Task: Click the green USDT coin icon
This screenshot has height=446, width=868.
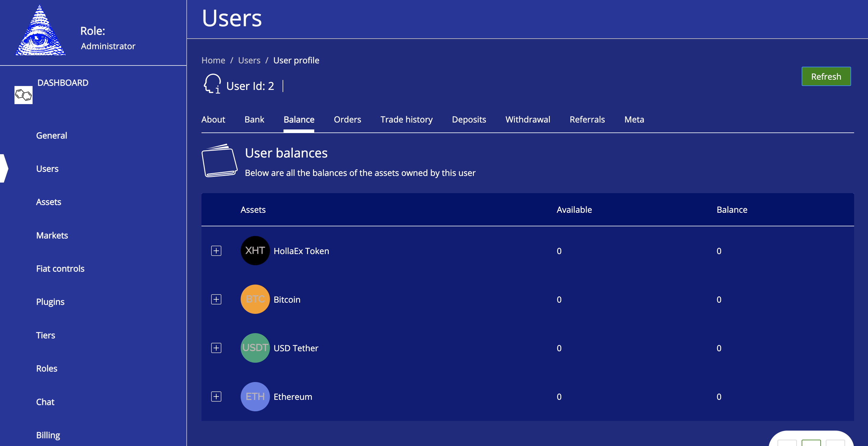Action: 255,348
